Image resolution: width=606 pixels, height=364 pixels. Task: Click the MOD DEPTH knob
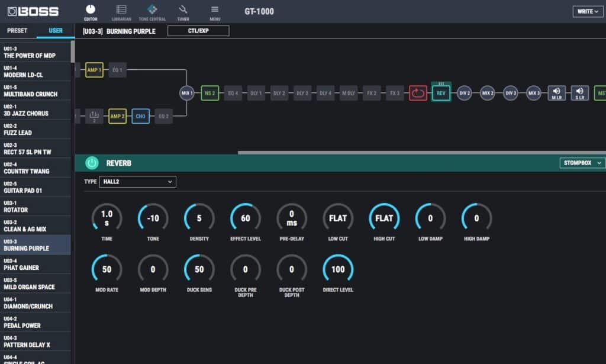[153, 269]
